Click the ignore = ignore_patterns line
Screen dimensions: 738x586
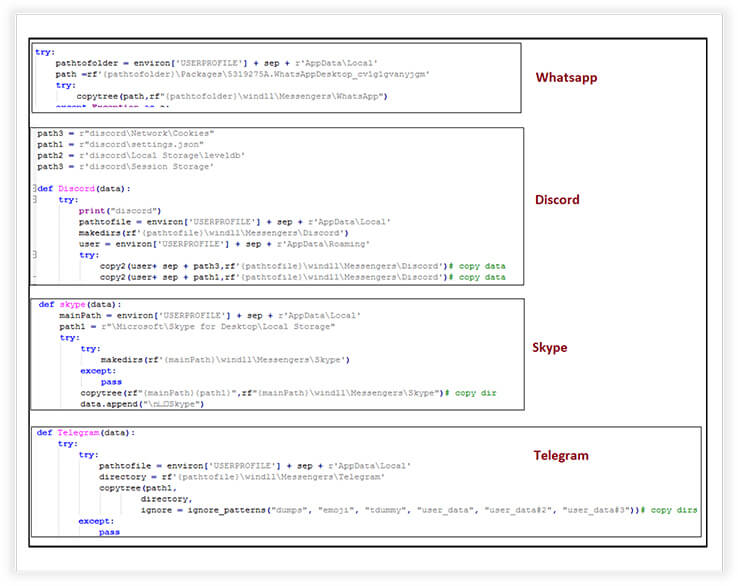tap(419, 510)
